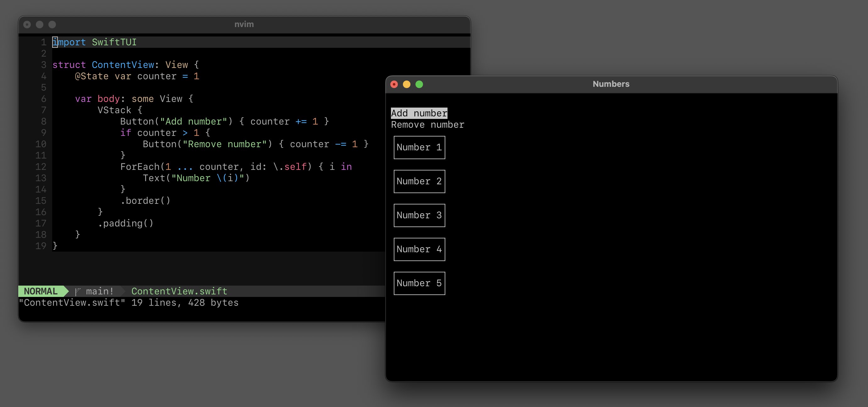Select the Number 5 bordered item

(x=419, y=283)
